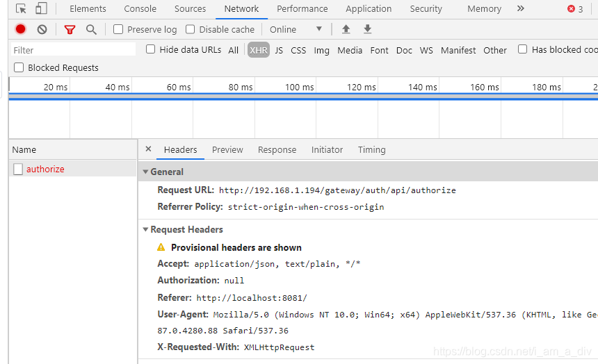This screenshot has width=598, height=364.
Task: Toggle the device toolbar icon
Action: [41, 8]
